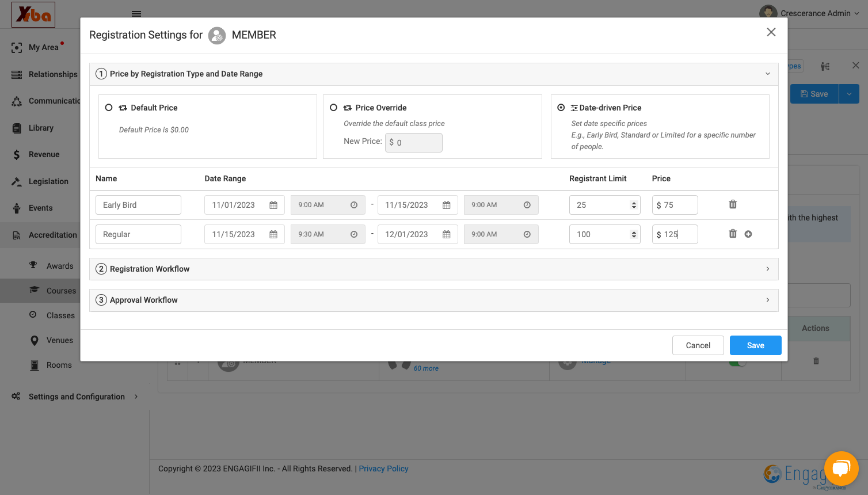The width and height of the screenshot is (868, 495).
Task: Open time picker for Regular start time
Action: (x=354, y=234)
